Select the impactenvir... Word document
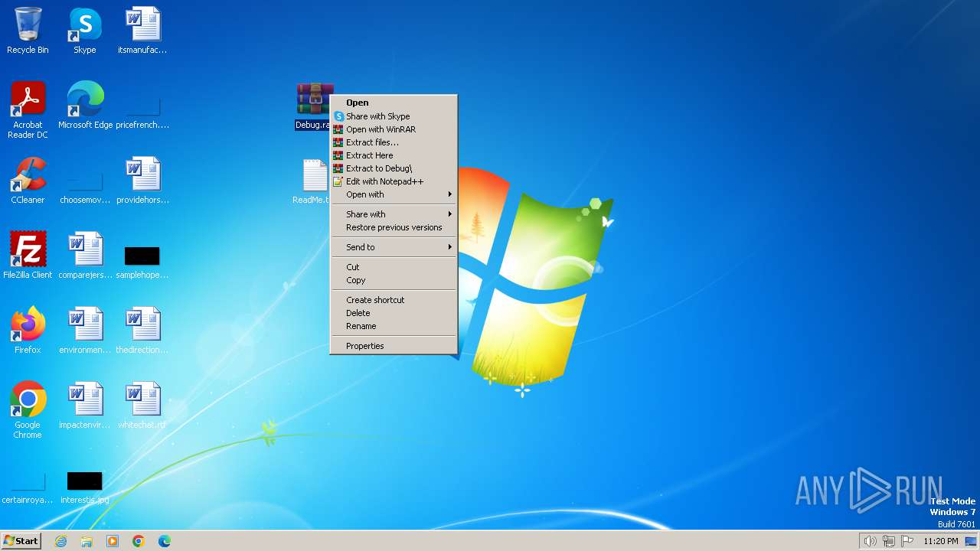 85,406
